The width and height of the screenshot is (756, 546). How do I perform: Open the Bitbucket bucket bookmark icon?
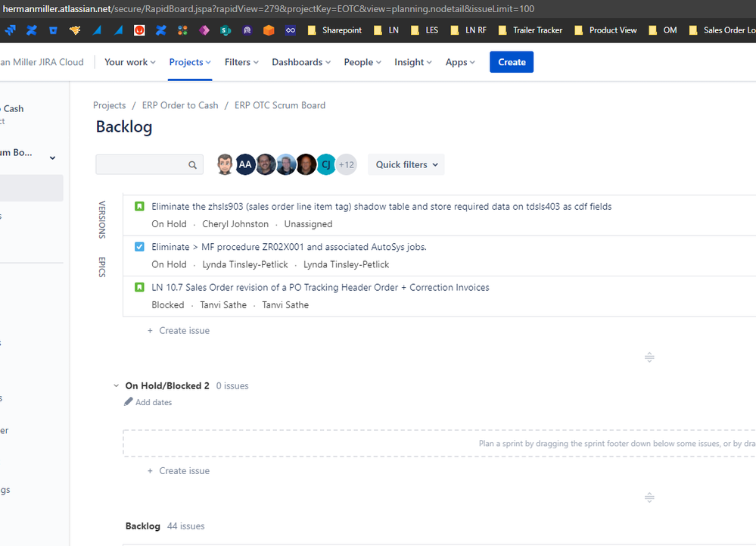(x=53, y=30)
